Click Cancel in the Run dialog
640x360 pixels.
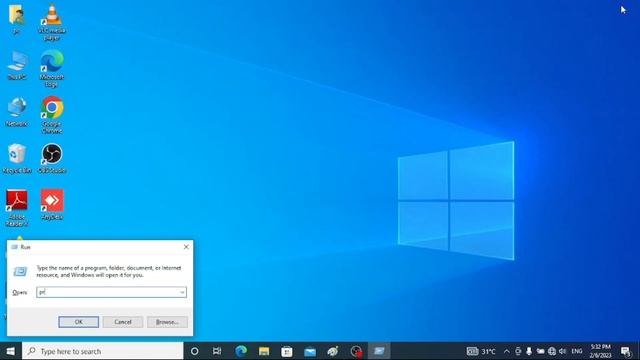tap(123, 322)
